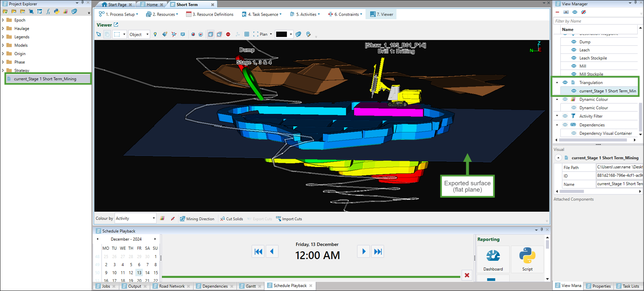Click the red stop circle icon in Viewer toolbar

(228, 34)
